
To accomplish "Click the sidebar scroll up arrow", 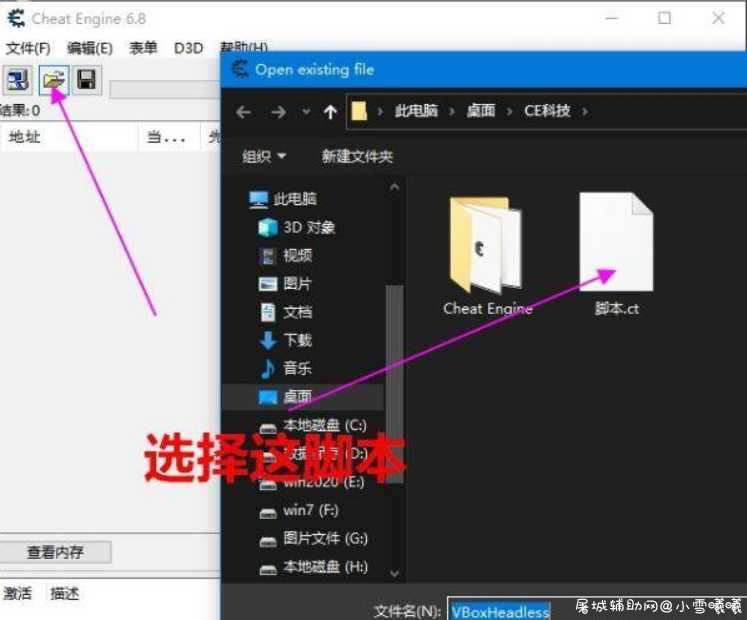I will click(394, 187).
